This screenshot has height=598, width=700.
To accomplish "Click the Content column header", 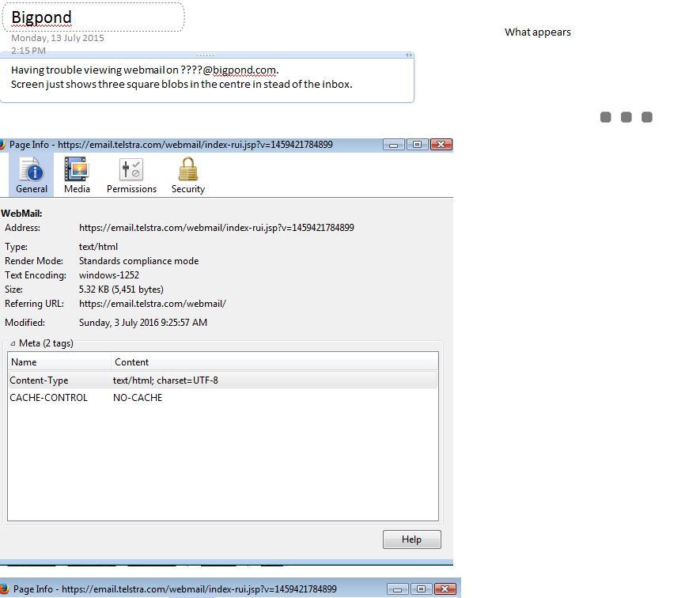I will (274, 362).
